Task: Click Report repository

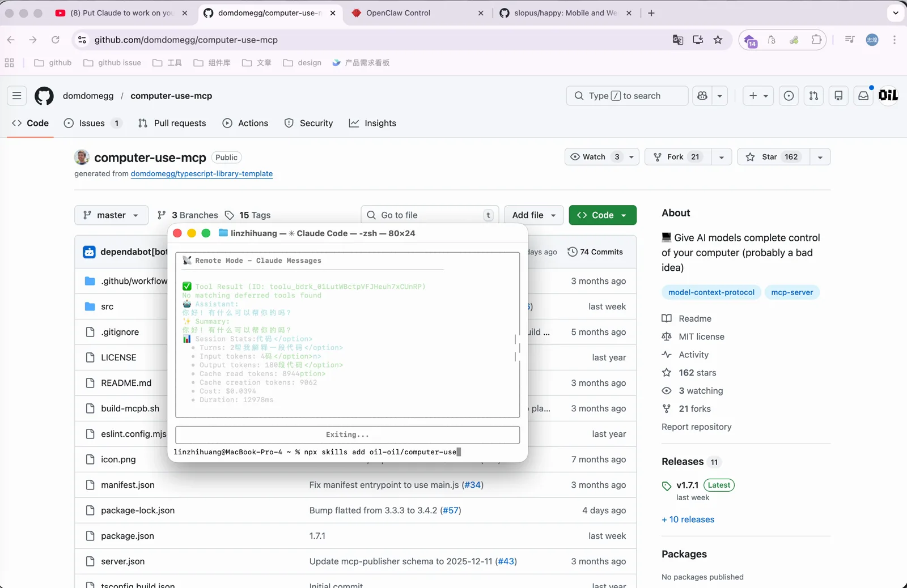Action: click(697, 427)
